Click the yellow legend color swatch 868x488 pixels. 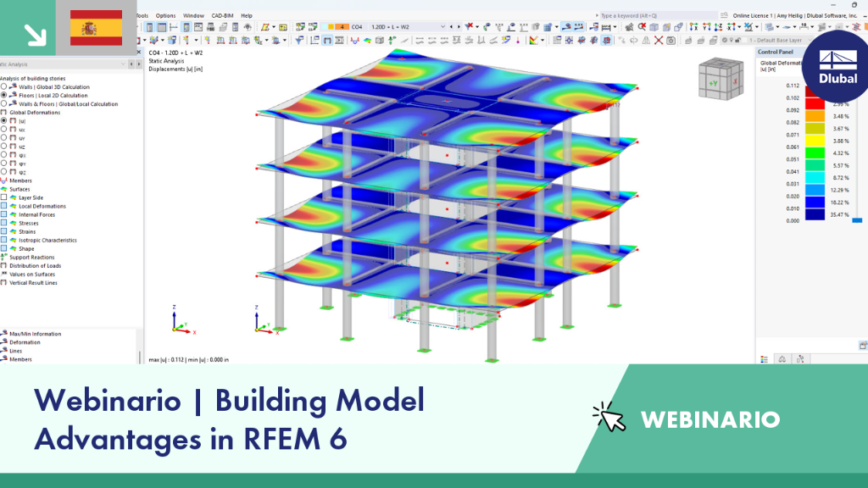pyautogui.click(x=815, y=141)
